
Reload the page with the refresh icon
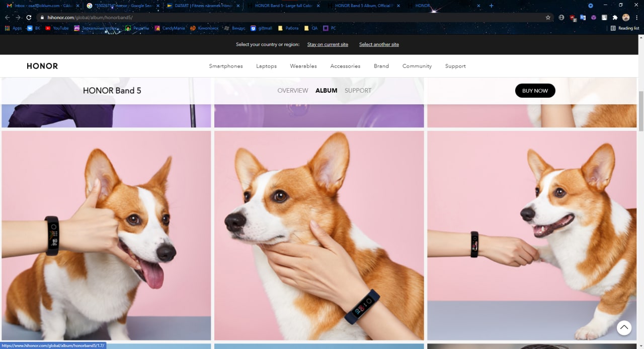pyautogui.click(x=29, y=17)
